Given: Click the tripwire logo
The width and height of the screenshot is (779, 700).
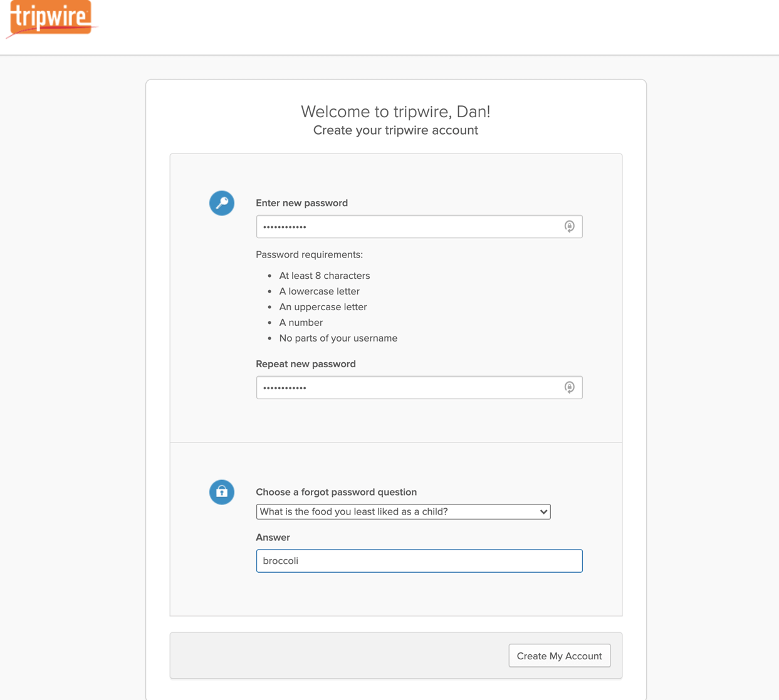Looking at the screenshot, I should (x=51, y=19).
